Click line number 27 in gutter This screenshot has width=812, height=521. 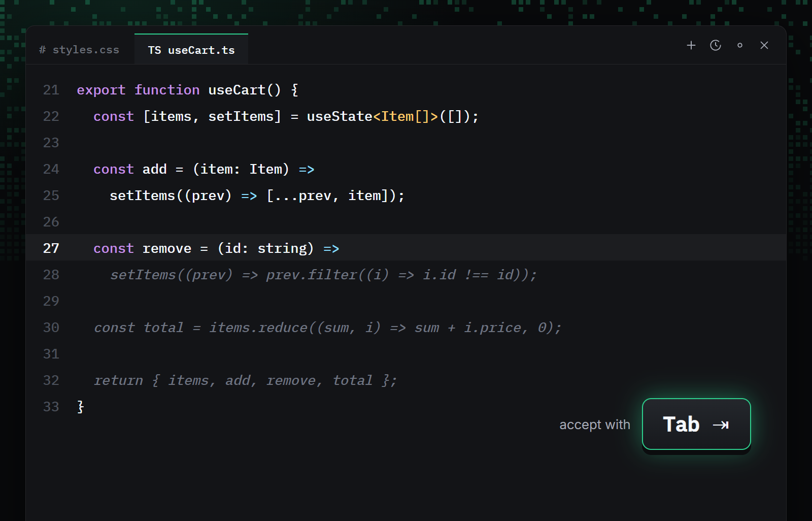[x=51, y=248]
